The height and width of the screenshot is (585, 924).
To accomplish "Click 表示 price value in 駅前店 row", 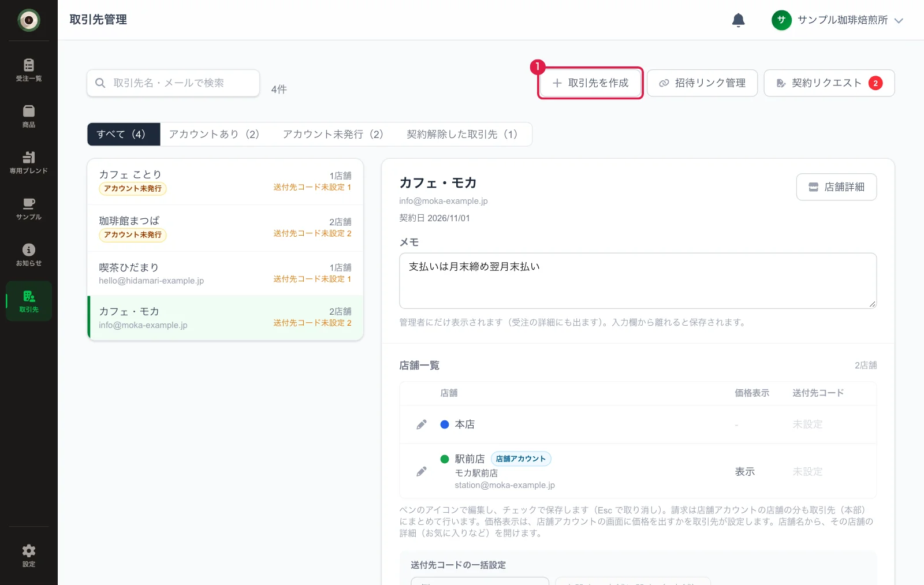I will (x=744, y=472).
